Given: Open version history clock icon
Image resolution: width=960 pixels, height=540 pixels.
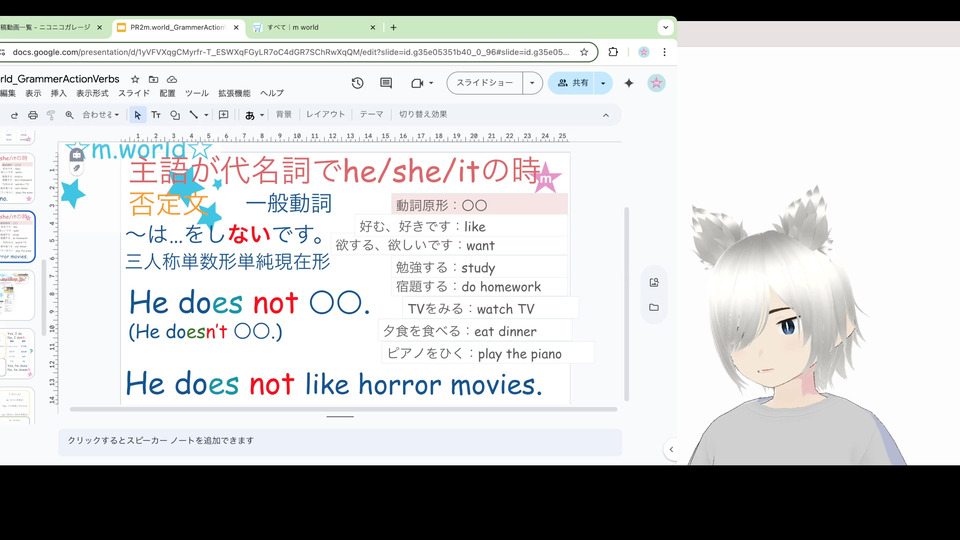Looking at the screenshot, I should (358, 83).
